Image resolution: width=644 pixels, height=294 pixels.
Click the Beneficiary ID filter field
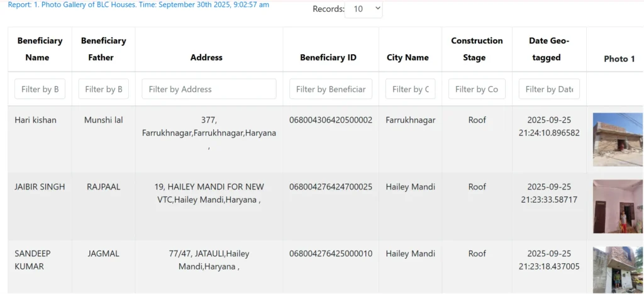[x=331, y=89]
